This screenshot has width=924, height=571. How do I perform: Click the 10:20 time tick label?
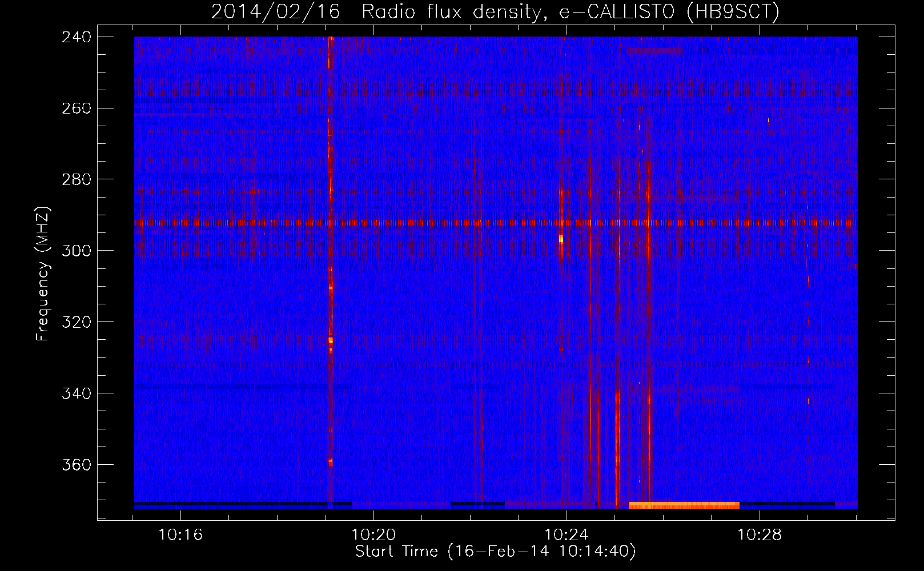pos(373,535)
